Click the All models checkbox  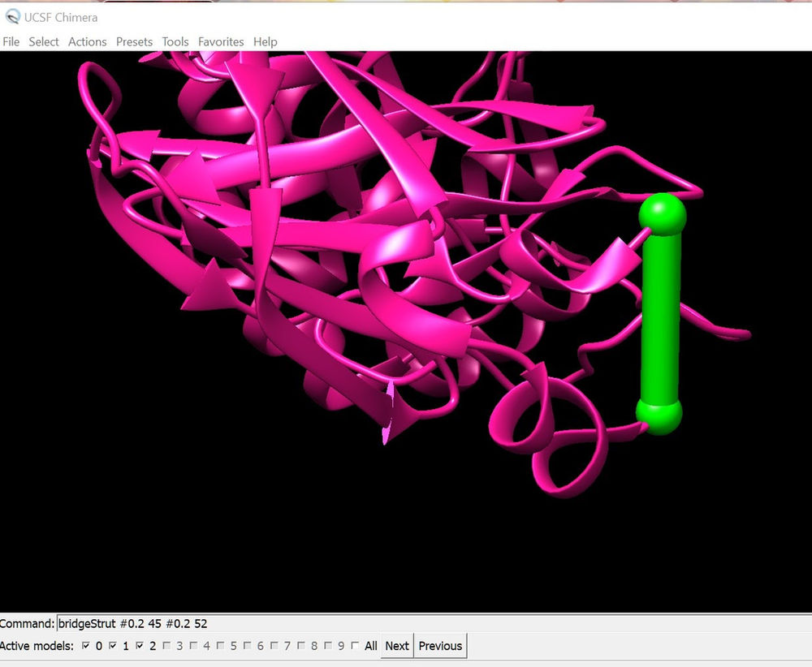(x=353, y=646)
